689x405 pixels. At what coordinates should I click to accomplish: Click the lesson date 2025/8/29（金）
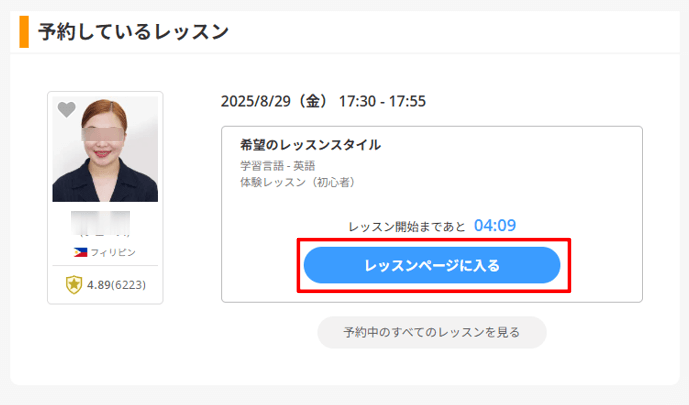coord(275,102)
